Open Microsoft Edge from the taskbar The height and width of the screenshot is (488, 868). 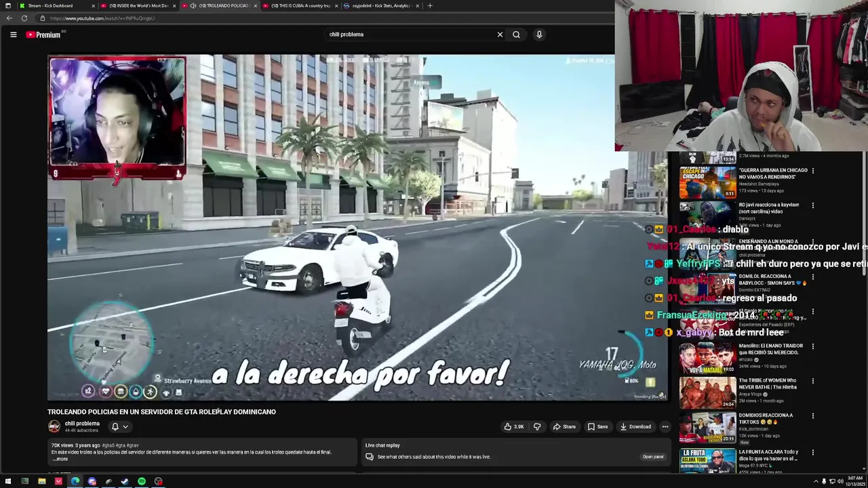tap(75, 481)
